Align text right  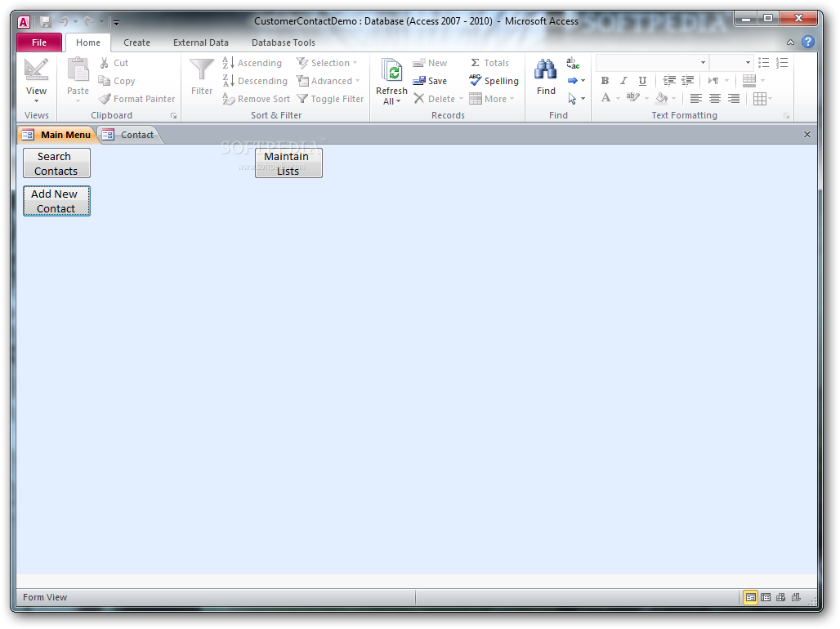coord(734,99)
